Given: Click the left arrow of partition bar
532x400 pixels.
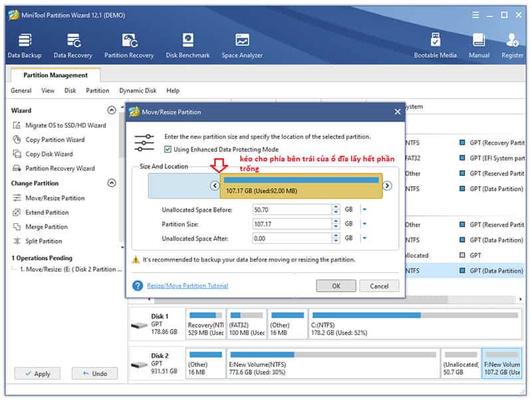Looking at the screenshot, I should [215, 186].
